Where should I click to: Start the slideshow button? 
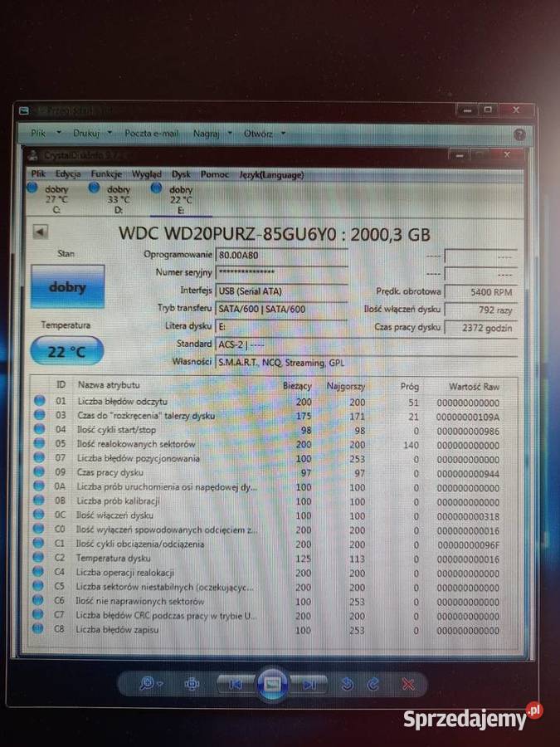(x=272, y=684)
